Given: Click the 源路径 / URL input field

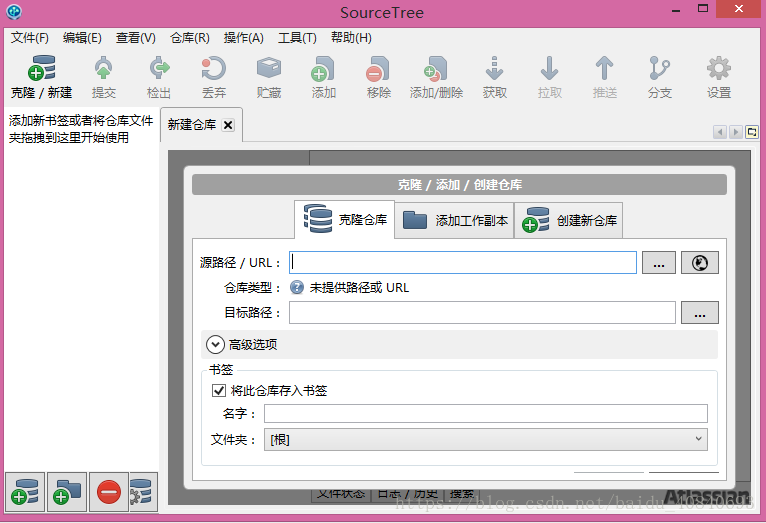Looking at the screenshot, I should point(463,263).
